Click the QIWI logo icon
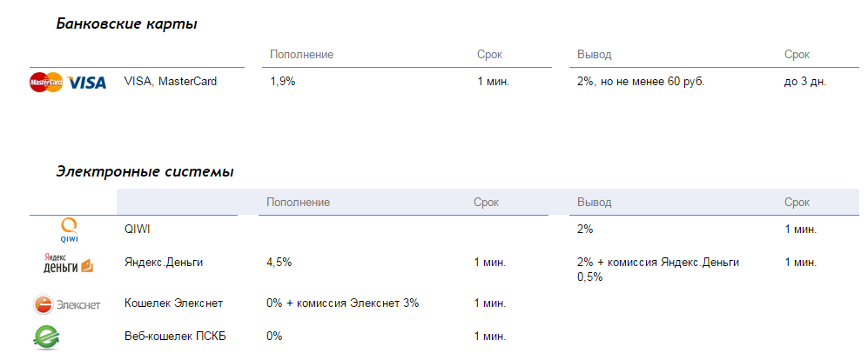The height and width of the screenshot is (360, 868). pos(70,231)
